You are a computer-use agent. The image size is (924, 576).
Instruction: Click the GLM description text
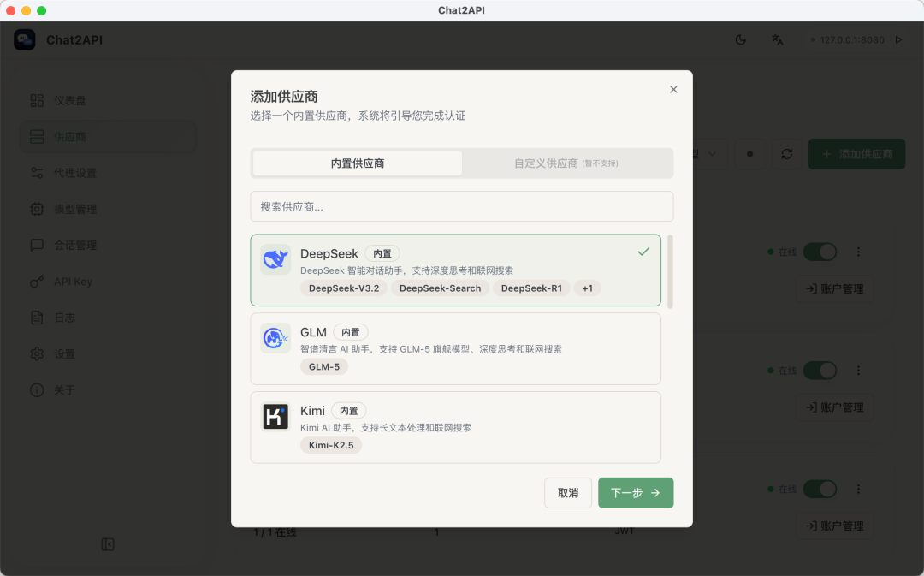(x=430, y=349)
